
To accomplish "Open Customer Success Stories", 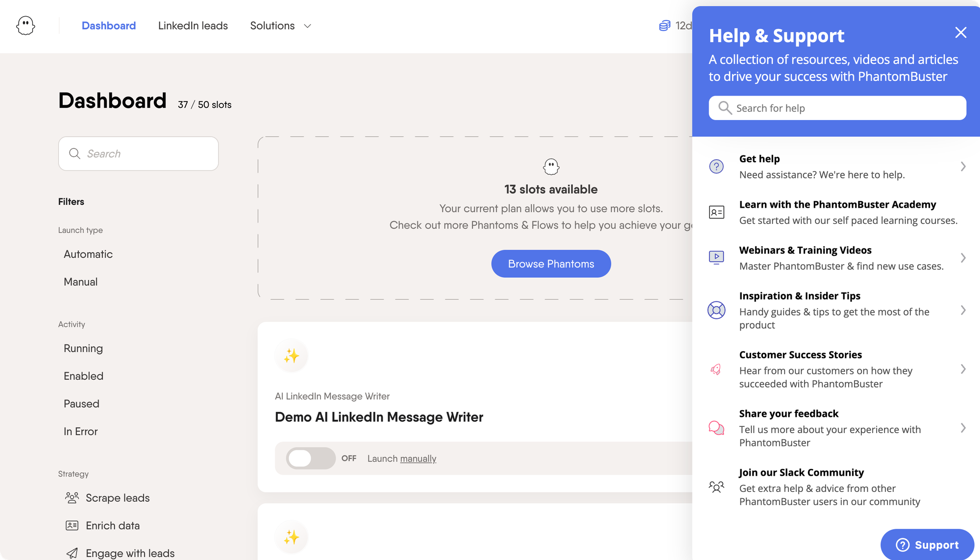I will 837,369.
